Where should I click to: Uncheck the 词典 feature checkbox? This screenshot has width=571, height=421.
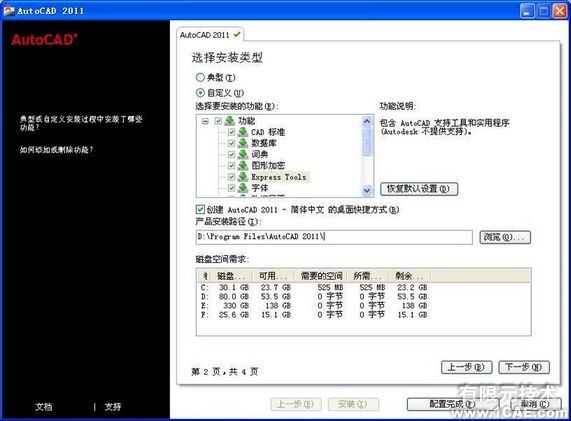point(231,155)
